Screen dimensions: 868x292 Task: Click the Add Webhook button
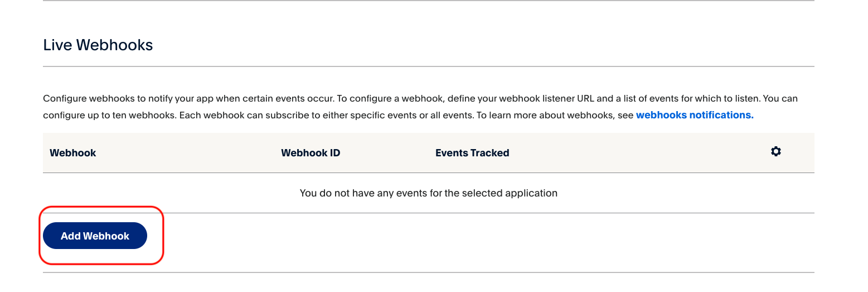[x=95, y=236]
